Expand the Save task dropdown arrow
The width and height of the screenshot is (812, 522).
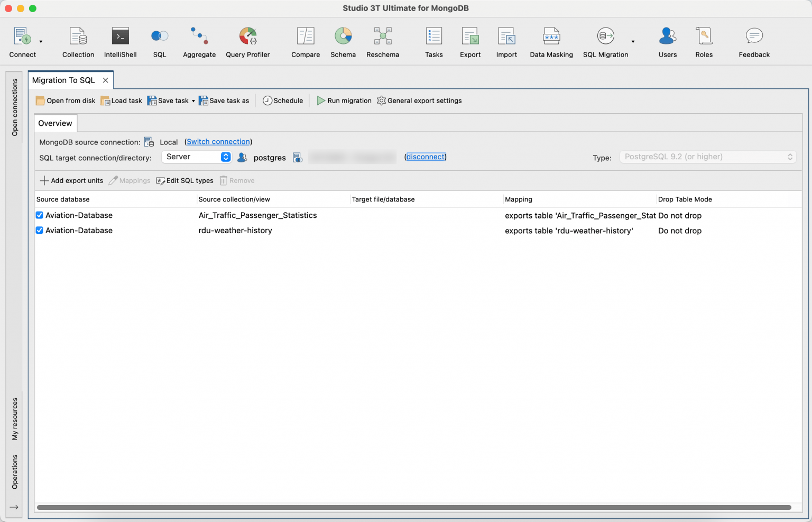tap(193, 100)
